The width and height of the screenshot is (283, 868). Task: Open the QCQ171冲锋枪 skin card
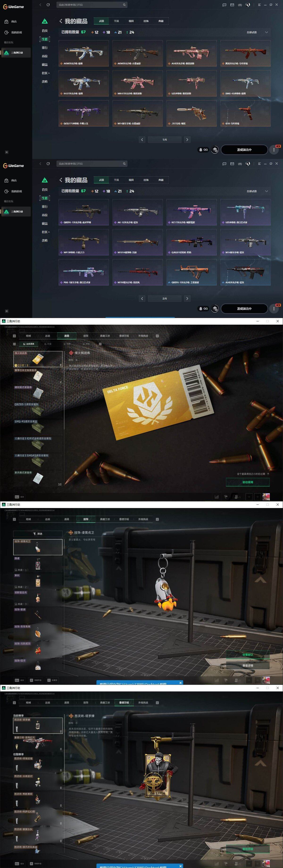click(x=84, y=113)
